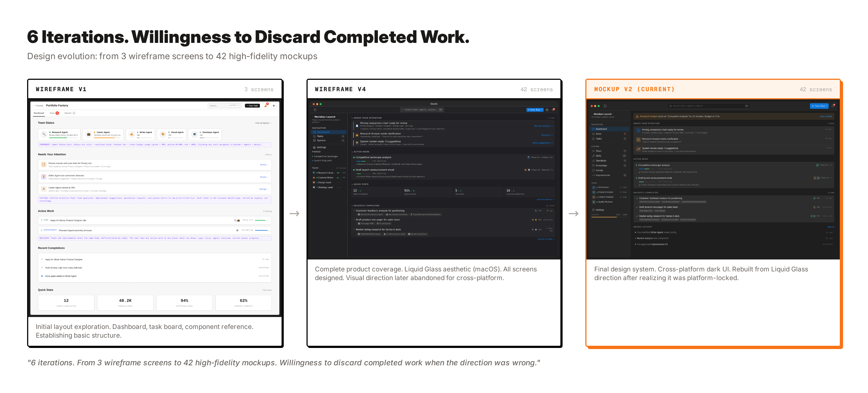
Task: Click the clipboard icon beside Review resume item
Action: [x=43, y=164]
